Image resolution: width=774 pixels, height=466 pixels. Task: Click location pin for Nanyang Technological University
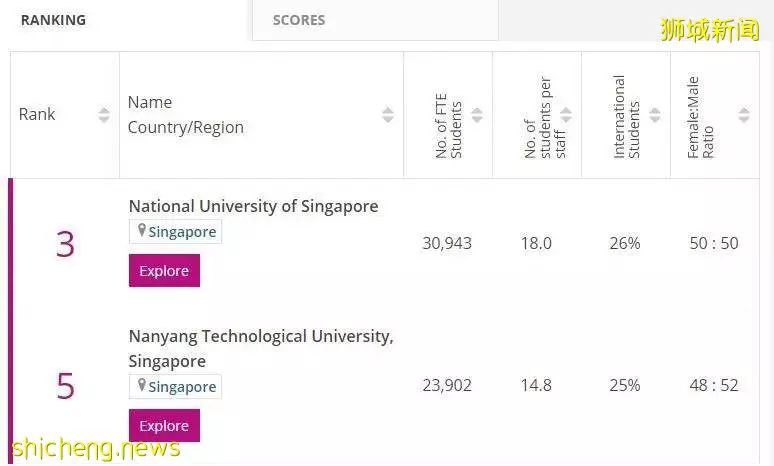142,386
